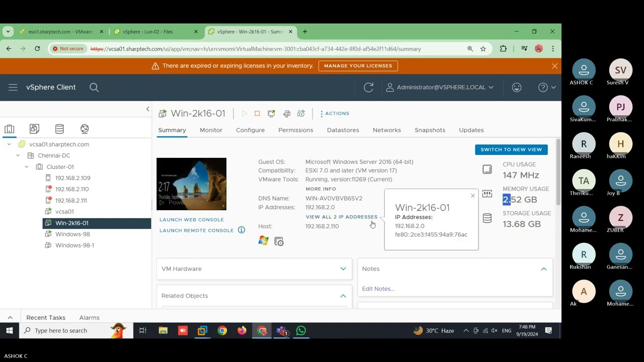Viewport: 644px width, 362px height.
Task: Open the ACTIONS menu
Action: coord(335,114)
